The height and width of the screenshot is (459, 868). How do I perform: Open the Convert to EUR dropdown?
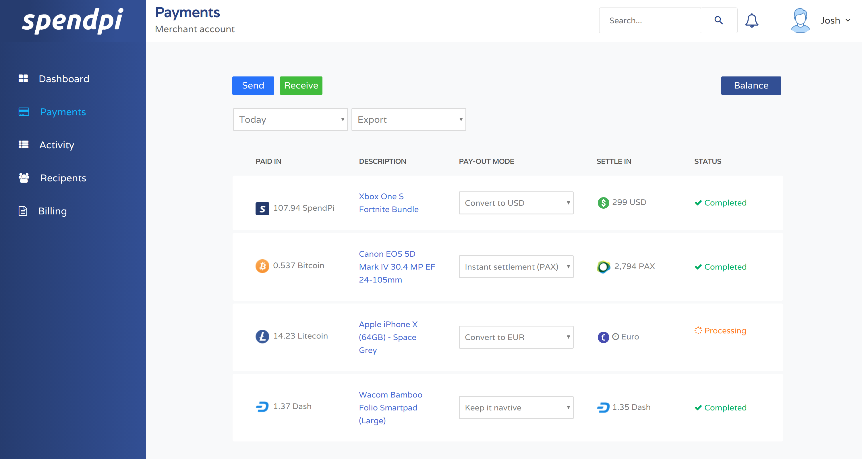[x=516, y=337]
